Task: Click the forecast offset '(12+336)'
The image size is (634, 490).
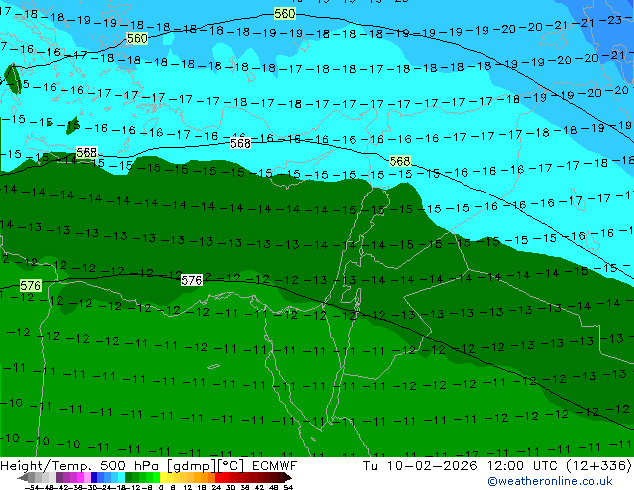Action: [598, 466]
